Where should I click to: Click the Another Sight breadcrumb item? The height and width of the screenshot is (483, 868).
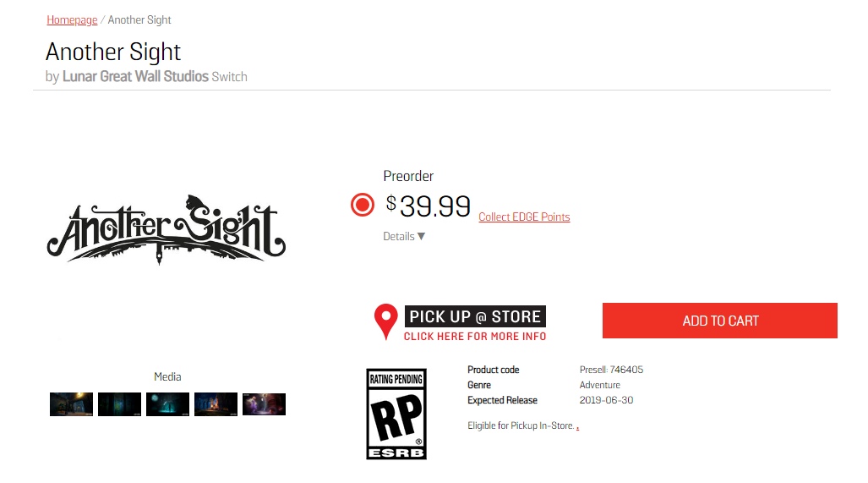139,19
